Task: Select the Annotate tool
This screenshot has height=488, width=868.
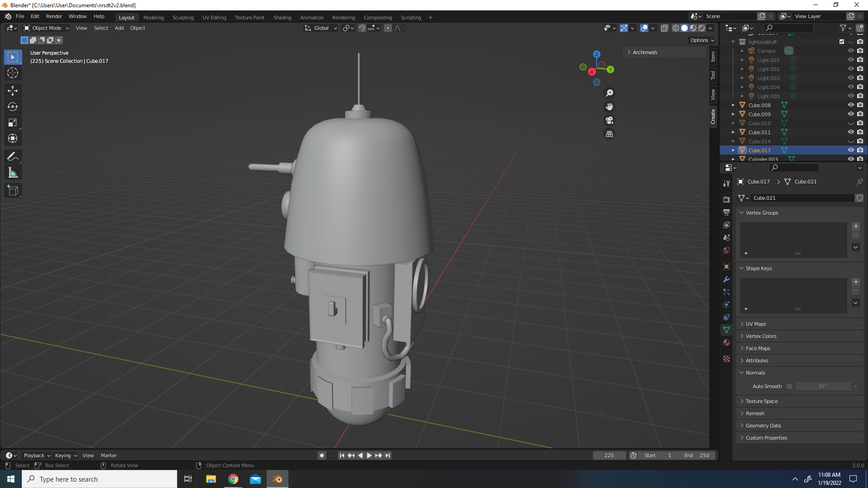Action: click(x=13, y=157)
